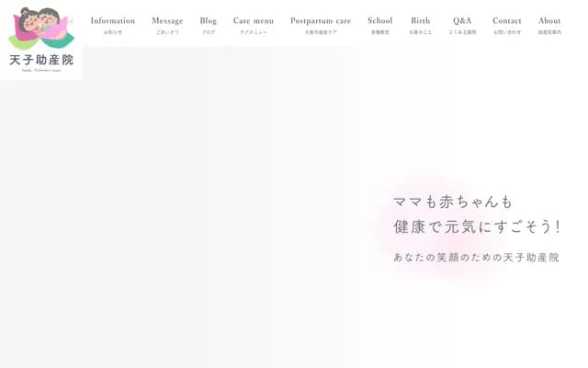Open the Information menu item
Image resolution: width=588 pixels, height=368 pixels.
point(112,20)
